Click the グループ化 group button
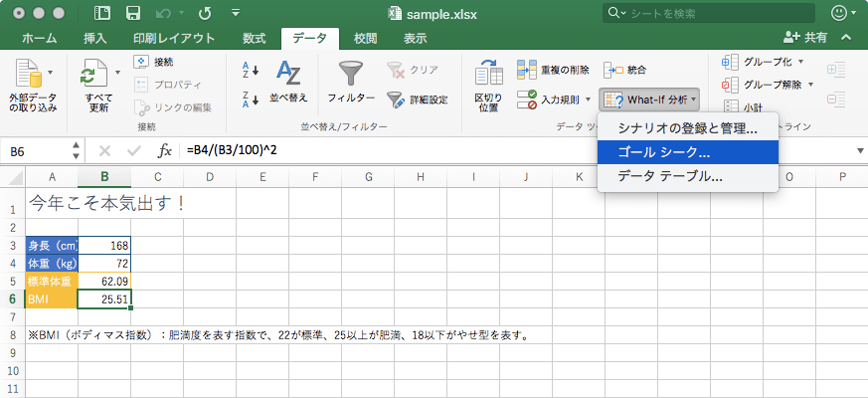868x398 pixels. pyautogui.click(x=758, y=62)
